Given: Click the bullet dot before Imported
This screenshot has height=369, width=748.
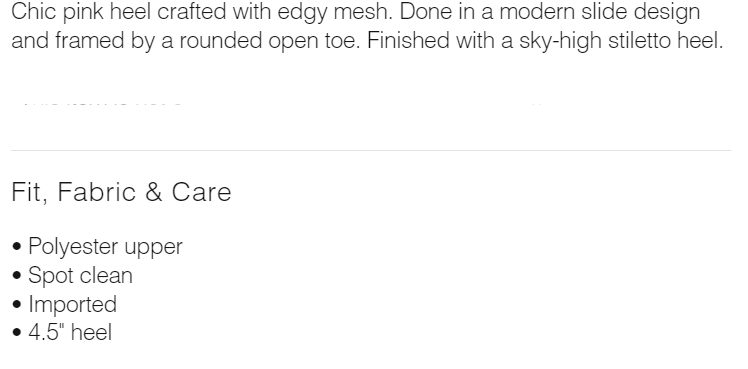Looking at the screenshot, I should click(18, 304).
